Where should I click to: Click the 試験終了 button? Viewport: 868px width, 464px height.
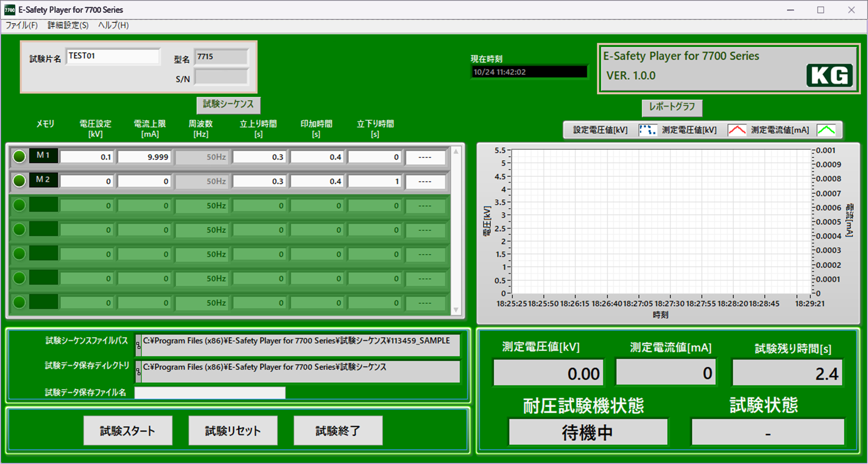pos(338,431)
